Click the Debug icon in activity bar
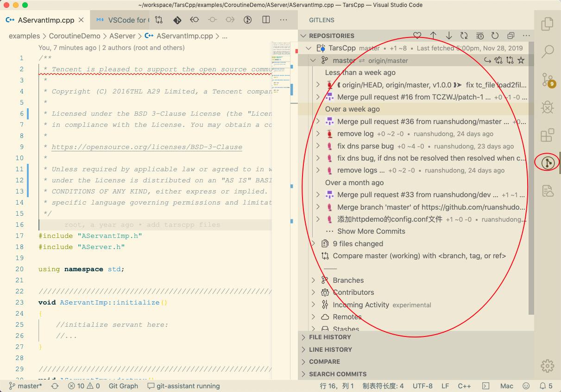561x392 pixels. pyautogui.click(x=548, y=107)
